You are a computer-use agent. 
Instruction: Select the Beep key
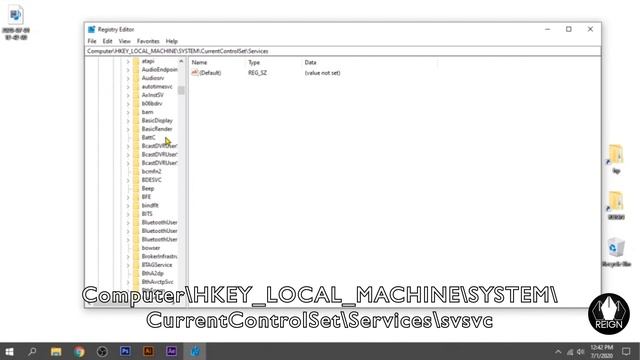click(x=148, y=189)
